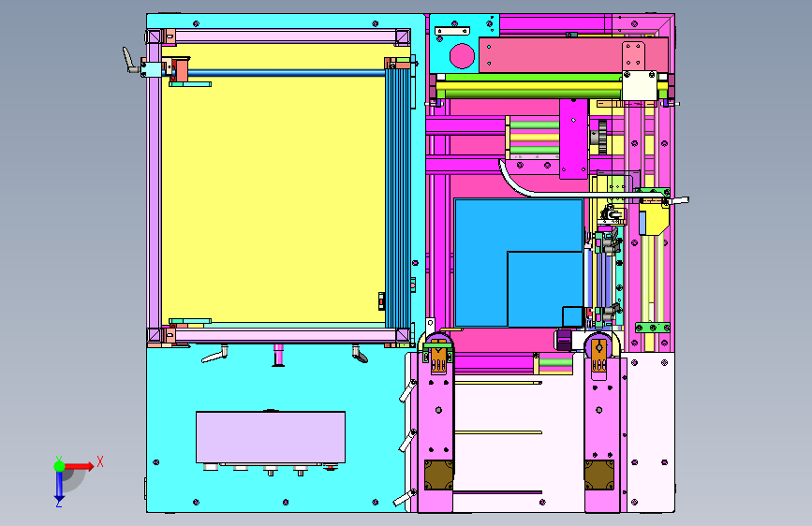The height and width of the screenshot is (526, 812).
Task: Select the blue striped vertical bar beside the yellow panel
Action: pos(397,197)
